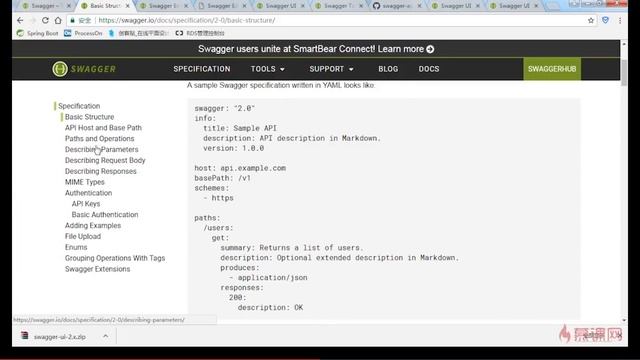
Task: Open File Upload page
Action: 82,236
